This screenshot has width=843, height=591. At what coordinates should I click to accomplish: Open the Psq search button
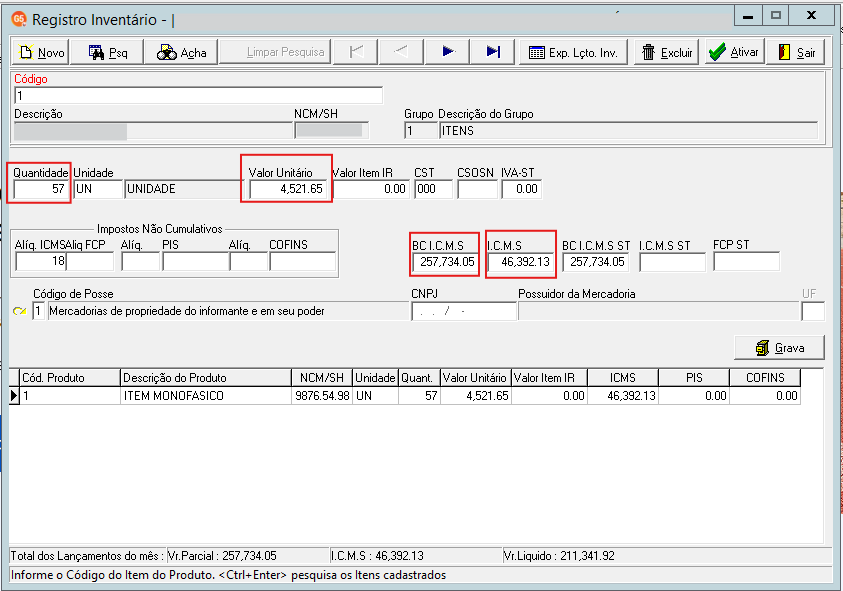click(107, 52)
